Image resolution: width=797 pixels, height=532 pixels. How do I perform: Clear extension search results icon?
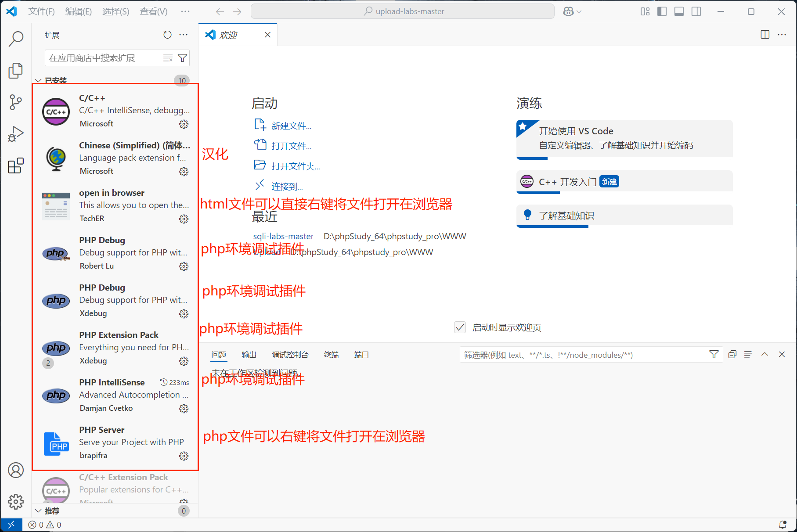[168, 58]
